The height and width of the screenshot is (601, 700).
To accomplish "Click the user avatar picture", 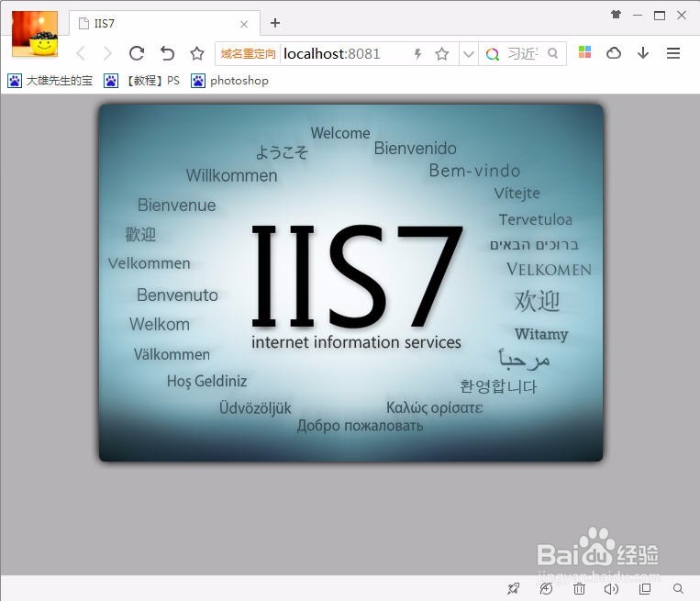I will (x=35, y=34).
